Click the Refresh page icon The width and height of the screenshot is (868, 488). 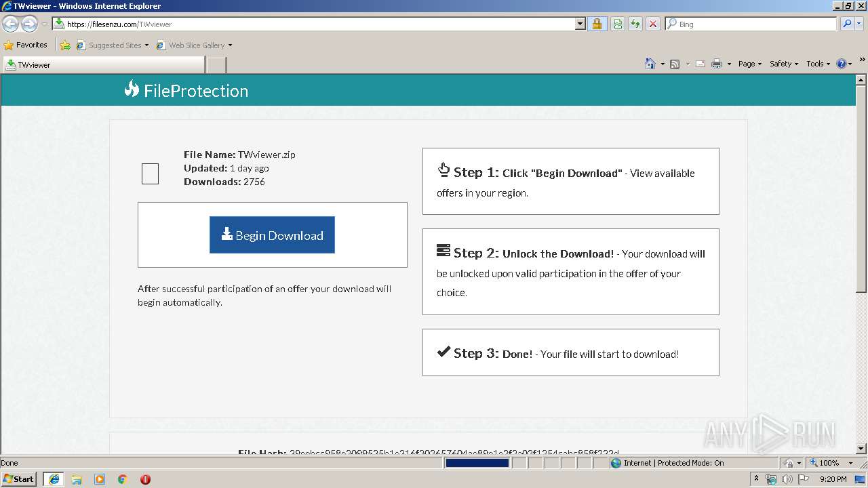click(x=635, y=24)
